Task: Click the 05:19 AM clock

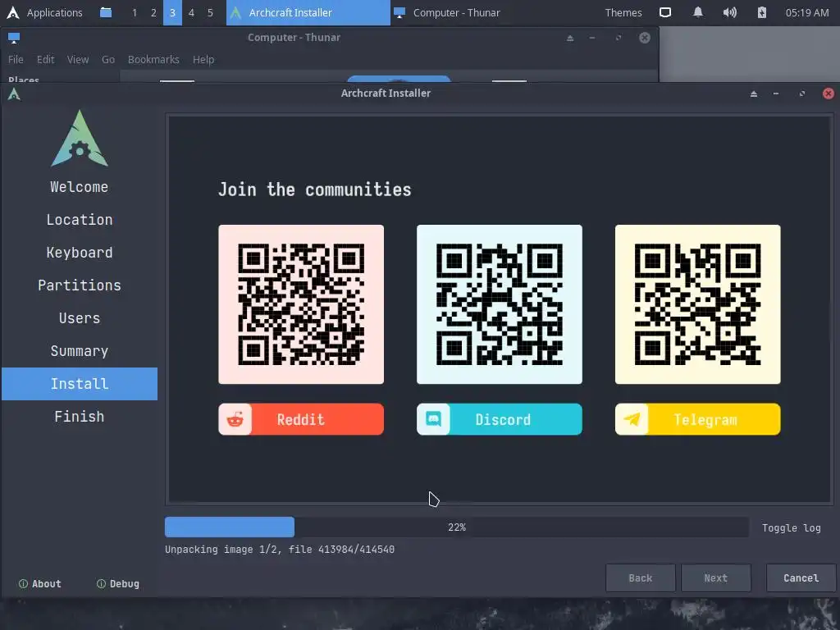Action: pos(807,12)
